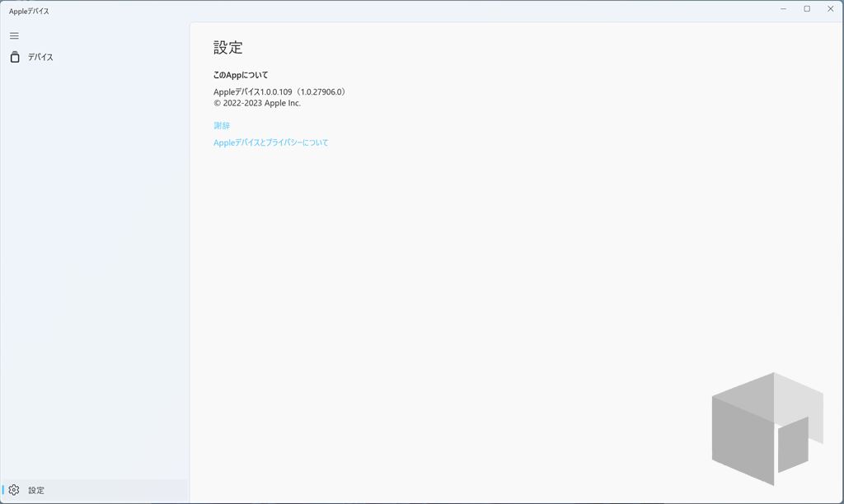Select 設定 in the sidebar
The image size is (844, 504).
coord(94,490)
